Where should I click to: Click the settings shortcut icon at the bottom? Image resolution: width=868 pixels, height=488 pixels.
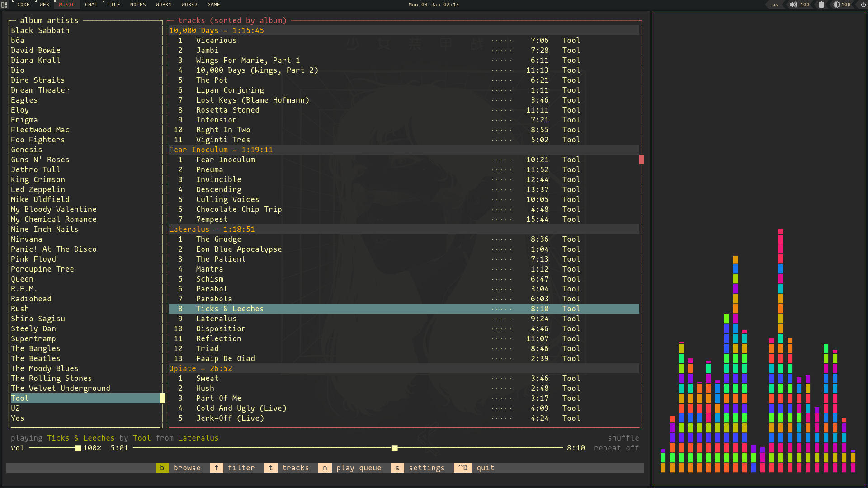pos(395,468)
